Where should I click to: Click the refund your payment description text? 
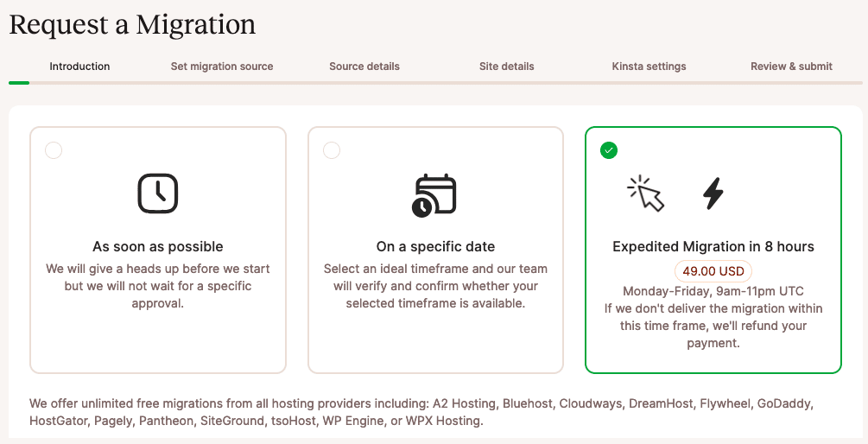tap(713, 326)
